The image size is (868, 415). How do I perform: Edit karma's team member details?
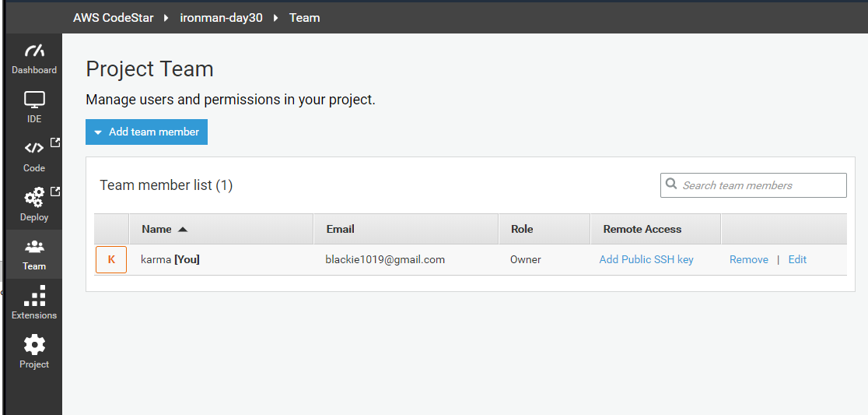tap(797, 259)
